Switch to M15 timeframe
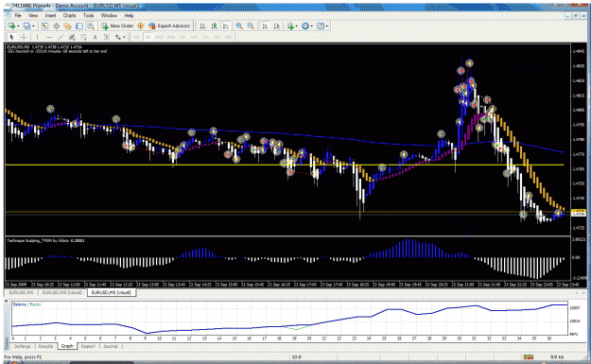Screen dimensions: 591x364 click(x=160, y=37)
